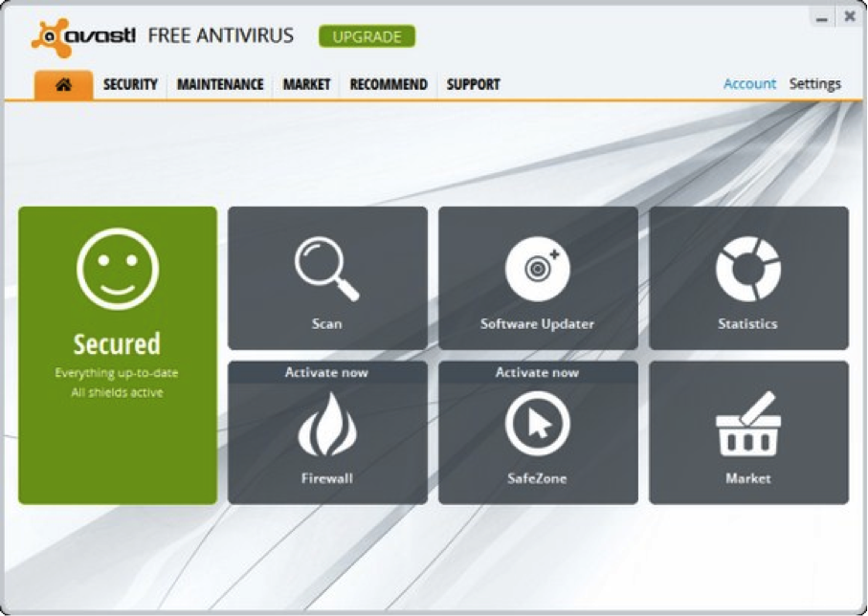Switch to the Maintenance tab
Viewport: 868px width, 616px height.
(x=220, y=84)
